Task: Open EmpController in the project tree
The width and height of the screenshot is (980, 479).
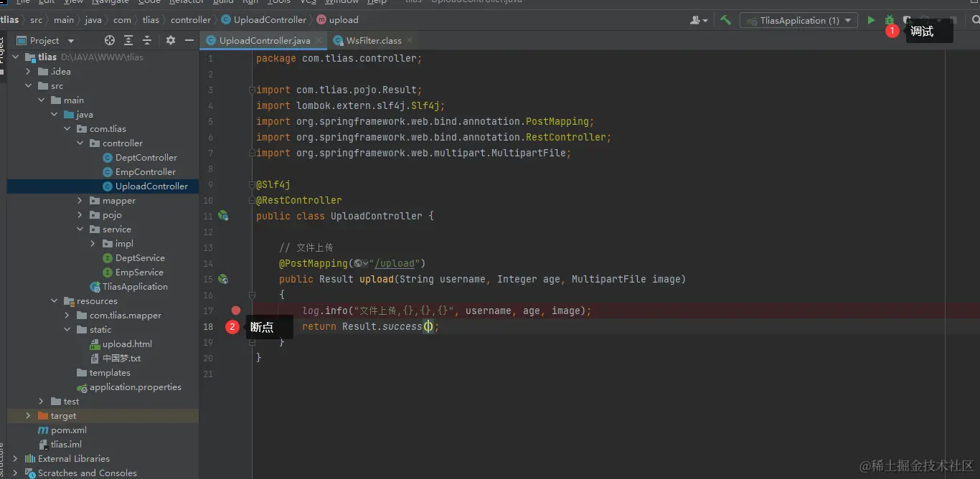Action: (146, 171)
